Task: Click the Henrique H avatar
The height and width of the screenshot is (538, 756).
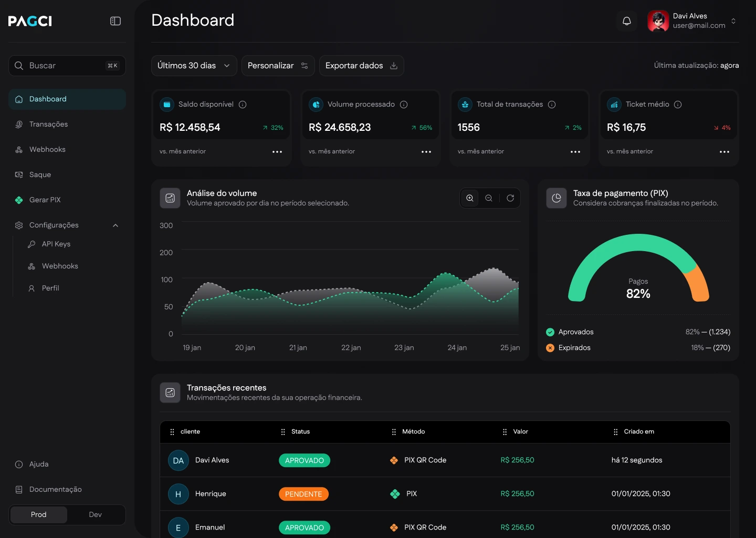Action: click(178, 494)
